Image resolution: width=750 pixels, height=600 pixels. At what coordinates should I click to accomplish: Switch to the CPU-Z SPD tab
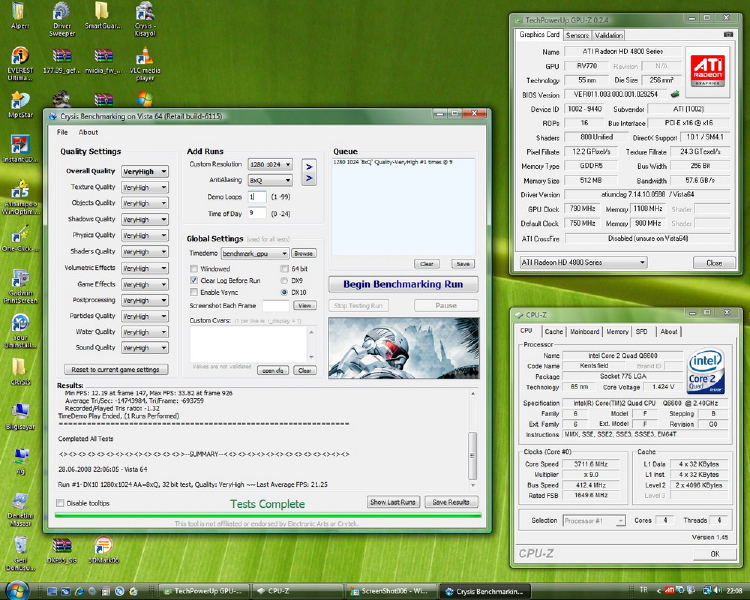pos(642,332)
